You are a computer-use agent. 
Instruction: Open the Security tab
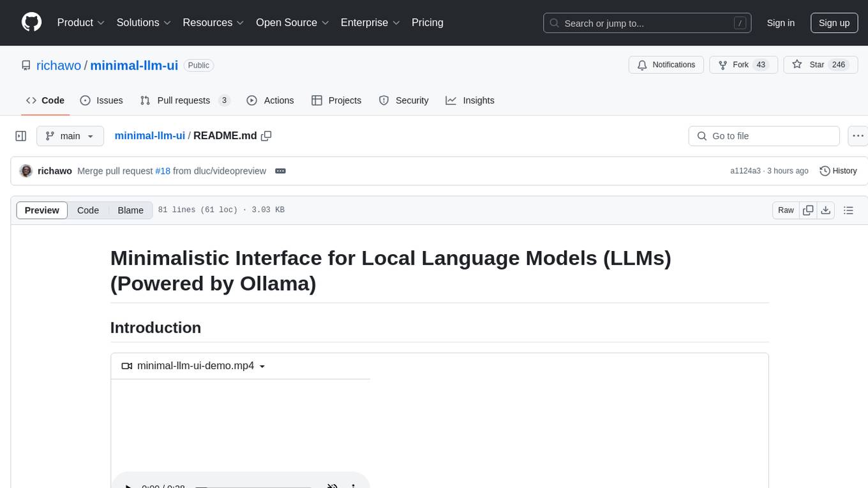pos(403,100)
